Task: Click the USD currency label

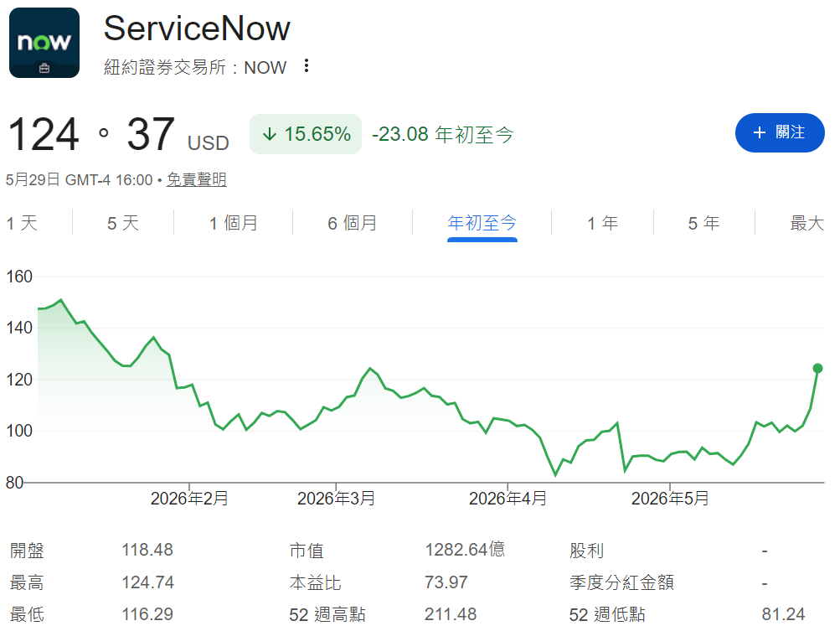Action: click(209, 143)
